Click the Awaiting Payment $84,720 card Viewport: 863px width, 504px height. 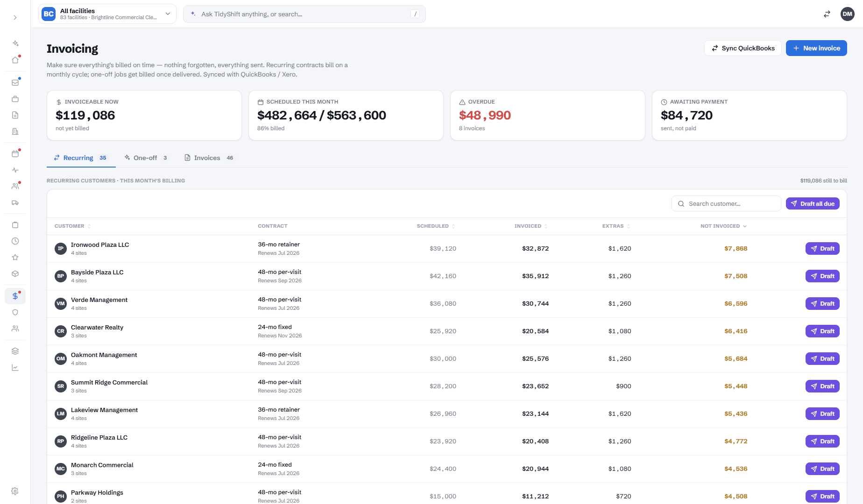[749, 115]
